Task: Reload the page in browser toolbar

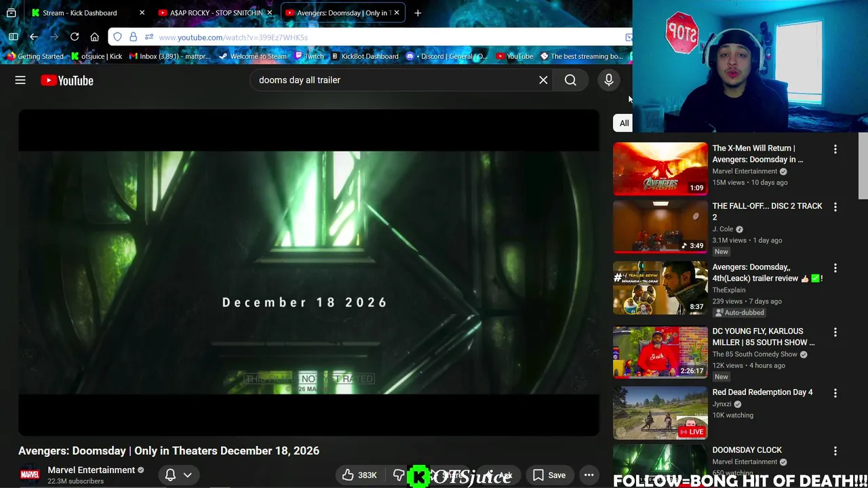Action: click(75, 37)
